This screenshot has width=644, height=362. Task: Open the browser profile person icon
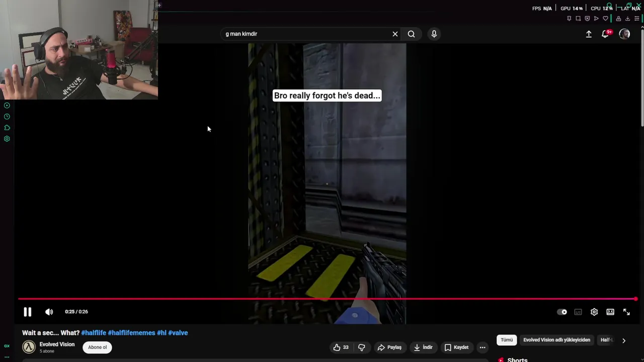point(618,19)
